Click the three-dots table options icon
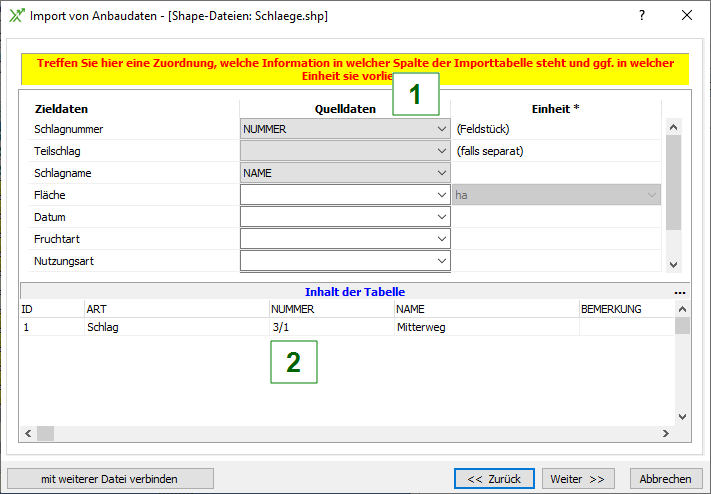Screen dimensions: 711x494 (680, 292)
